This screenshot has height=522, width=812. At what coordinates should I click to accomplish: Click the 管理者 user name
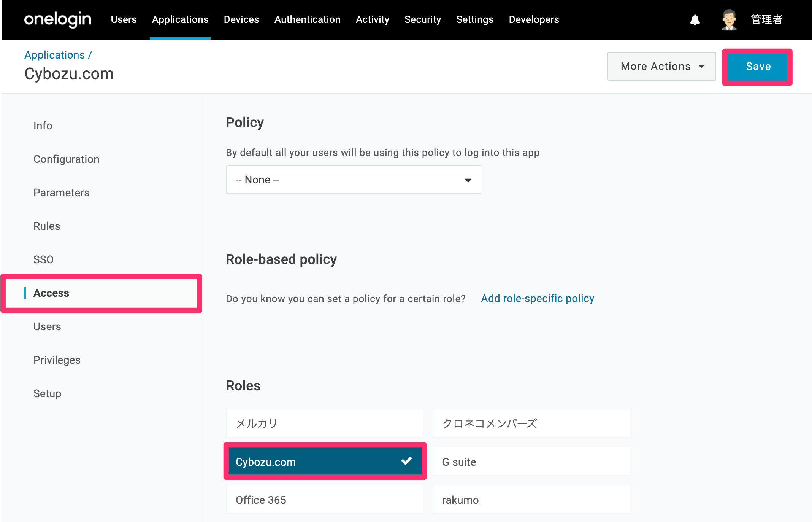coord(766,19)
